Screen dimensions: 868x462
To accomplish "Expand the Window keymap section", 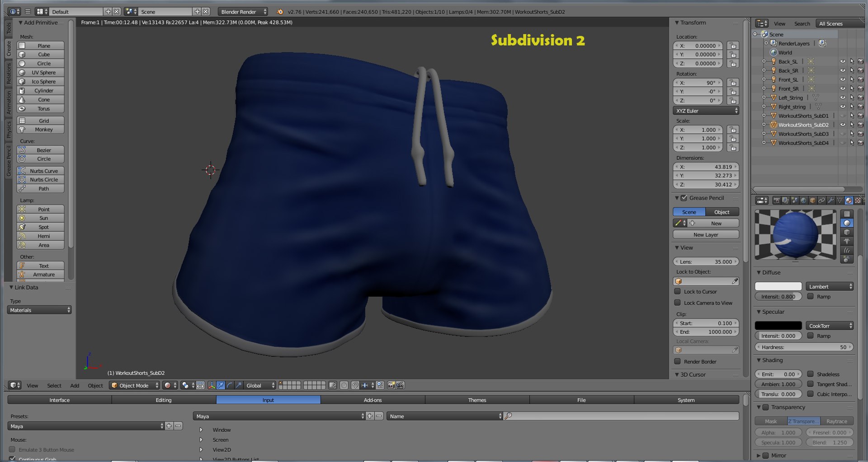I will pos(201,430).
